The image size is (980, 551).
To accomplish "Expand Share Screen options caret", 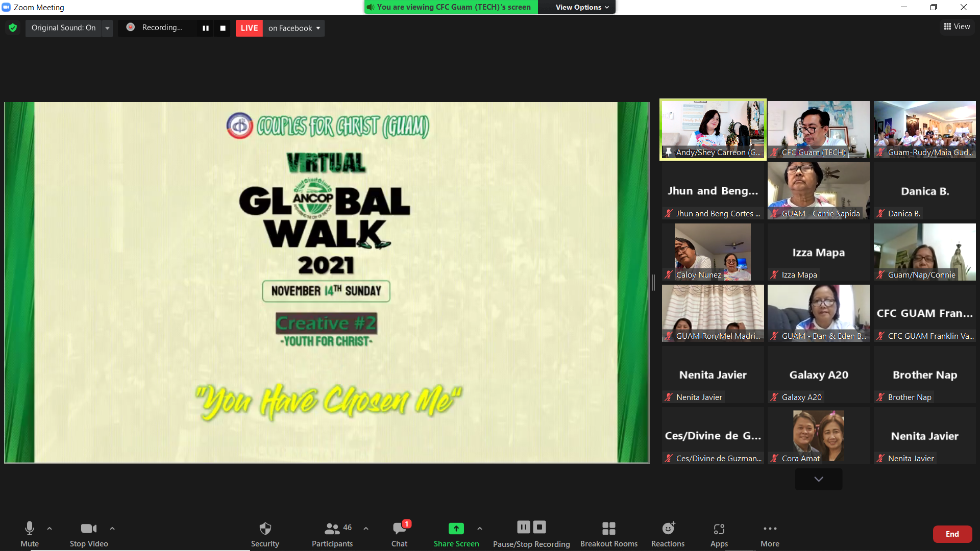I will (x=480, y=529).
